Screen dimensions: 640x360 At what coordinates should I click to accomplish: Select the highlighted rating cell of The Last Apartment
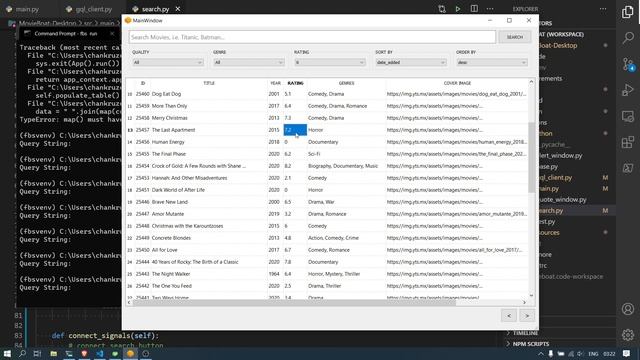(295, 130)
